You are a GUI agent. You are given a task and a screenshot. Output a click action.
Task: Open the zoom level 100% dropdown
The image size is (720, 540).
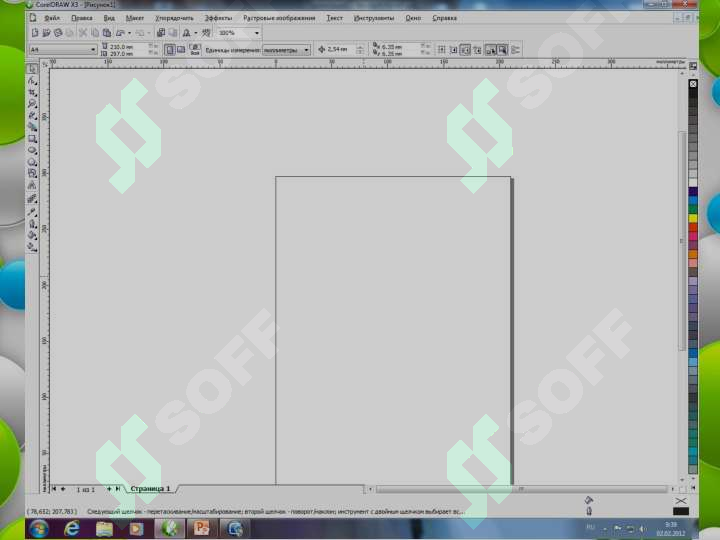click(257, 33)
